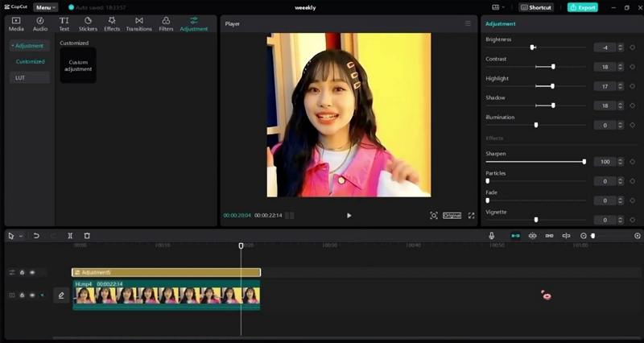Toggle auto snapping in timeline
644x343 pixels.
click(x=532, y=236)
